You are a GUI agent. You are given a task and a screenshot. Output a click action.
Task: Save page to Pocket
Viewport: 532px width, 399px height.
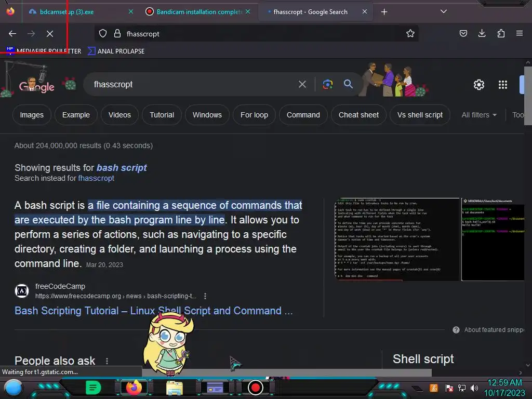pyautogui.click(x=463, y=33)
